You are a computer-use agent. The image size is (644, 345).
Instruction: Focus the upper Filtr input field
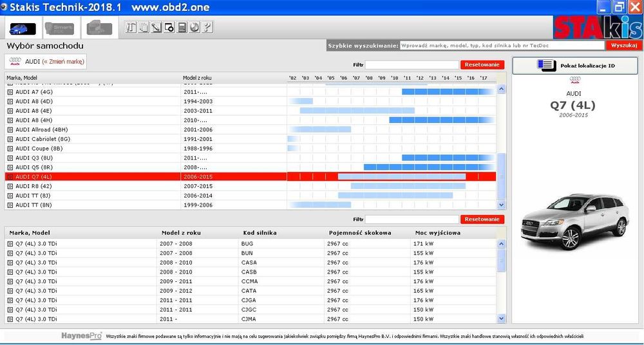coord(412,65)
